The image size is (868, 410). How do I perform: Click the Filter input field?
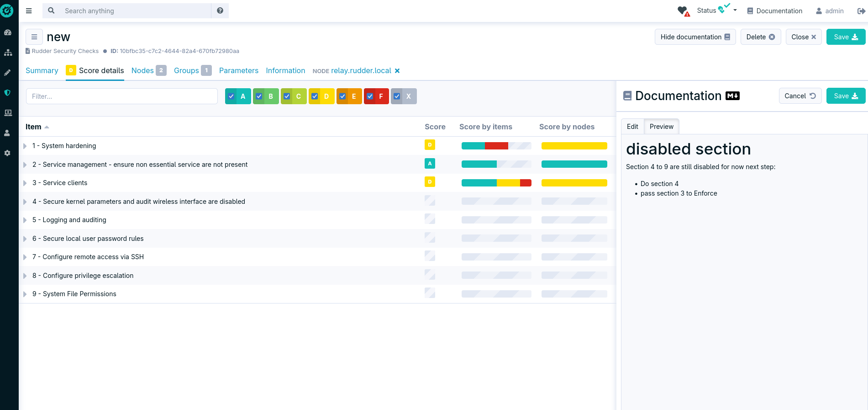click(122, 96)
